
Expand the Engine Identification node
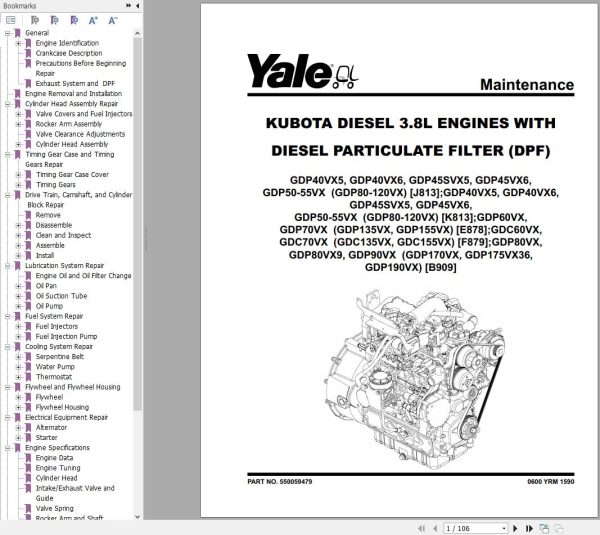[x=18, y=43]
